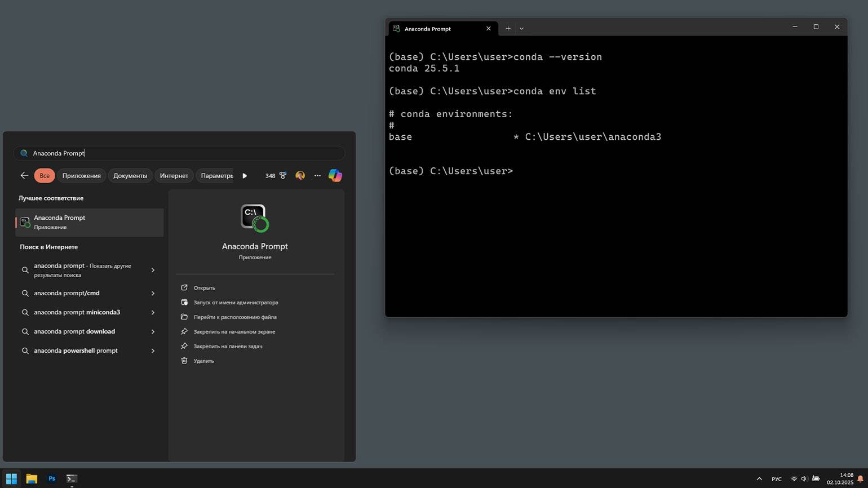This screenshot has height=488, width=868.
Task: Click Запуск от имени администратора
Action: [236, 303]
